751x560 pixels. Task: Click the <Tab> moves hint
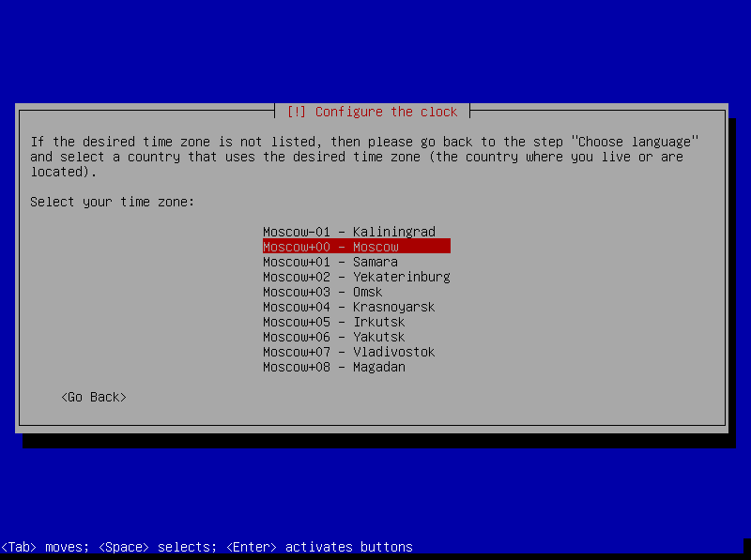point(44,547)
